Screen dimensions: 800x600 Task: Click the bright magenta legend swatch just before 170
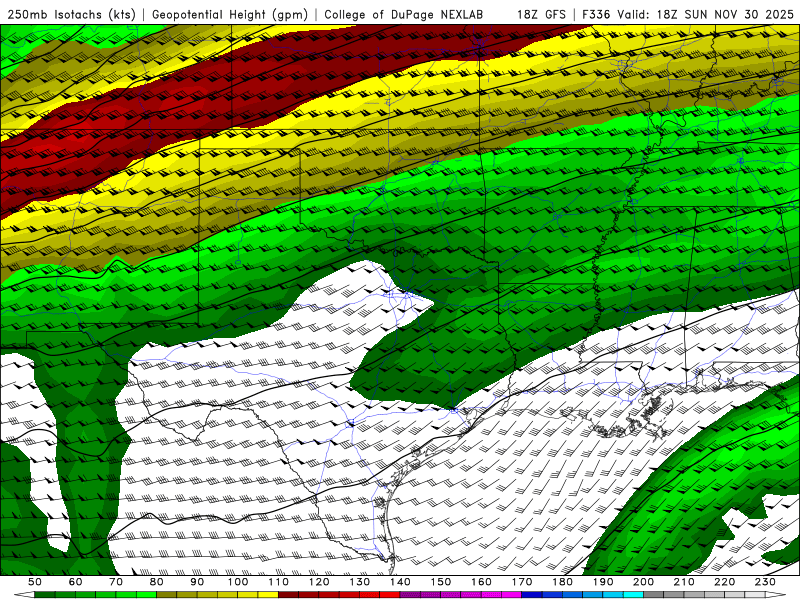512,594
